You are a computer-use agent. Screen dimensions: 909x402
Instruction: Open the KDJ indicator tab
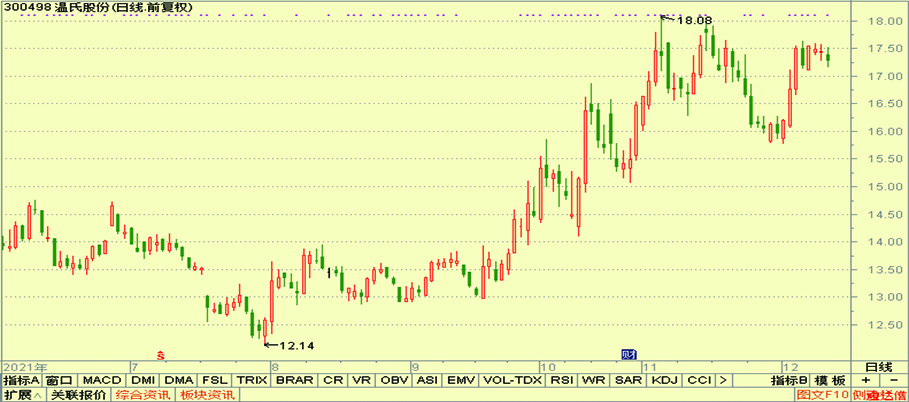664,381
